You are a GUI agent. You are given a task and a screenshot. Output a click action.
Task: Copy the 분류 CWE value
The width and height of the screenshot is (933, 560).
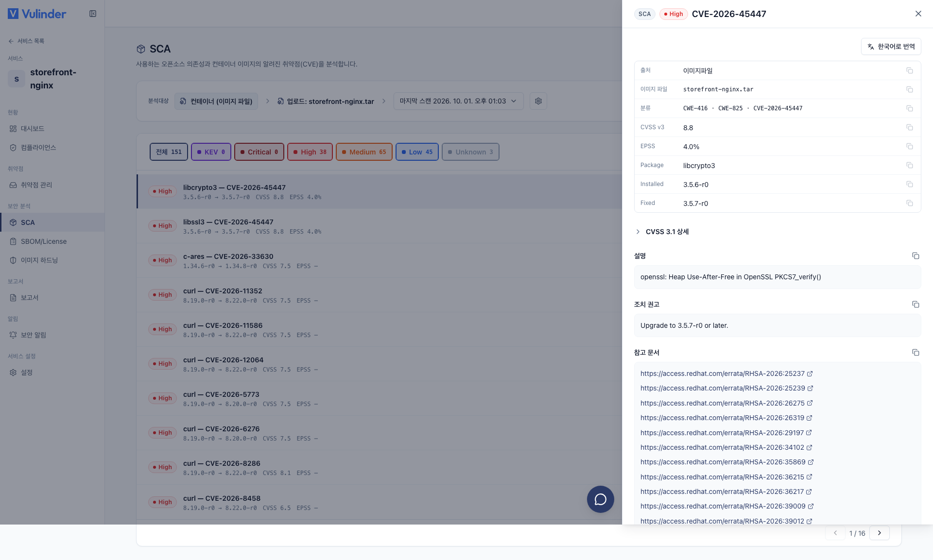909,108
